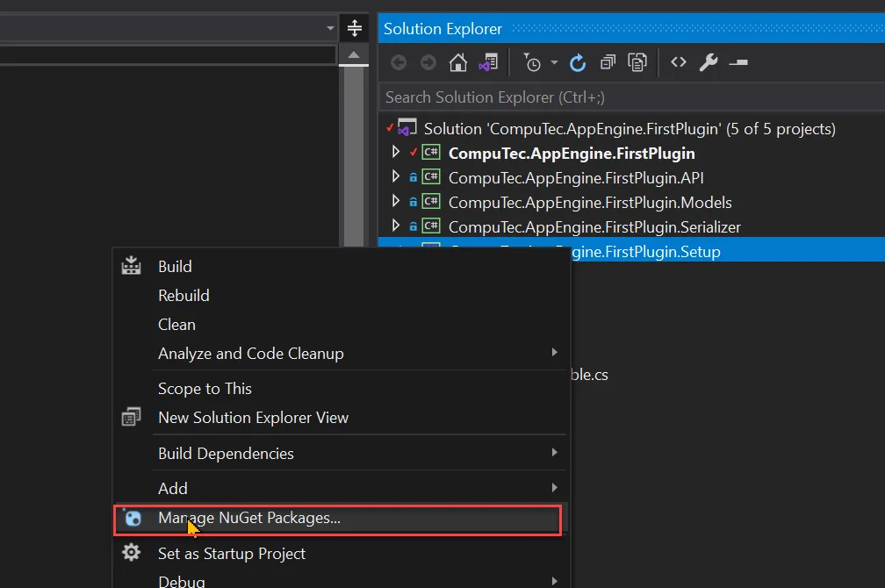The width and height of the screenshot is (885, 588).
Task: Click Set as Startup Project in the menu
Action: tap(232, 553)
